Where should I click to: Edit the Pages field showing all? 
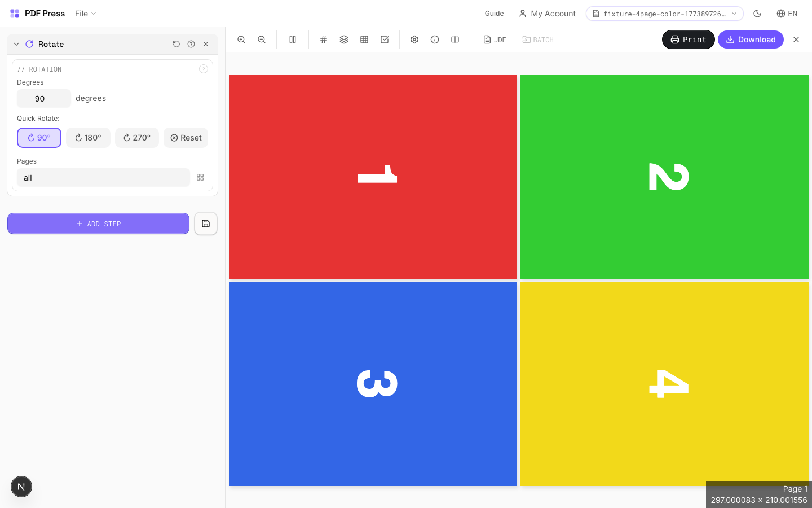(x=103, y=177)
